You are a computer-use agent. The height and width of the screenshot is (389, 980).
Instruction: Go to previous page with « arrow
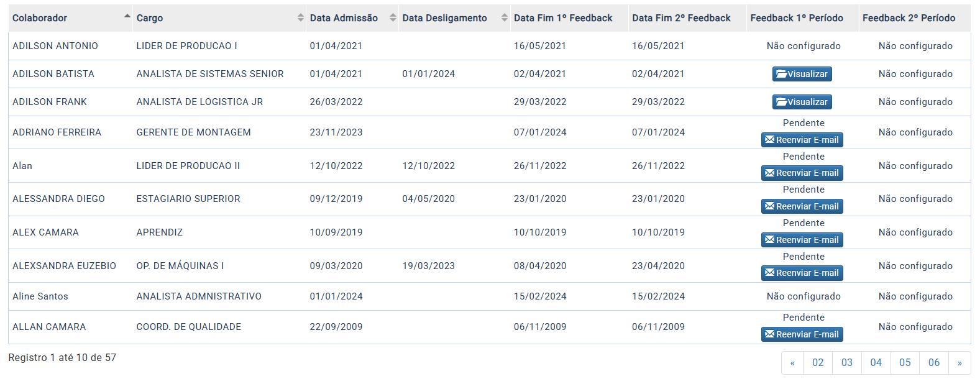pos(792,363)
